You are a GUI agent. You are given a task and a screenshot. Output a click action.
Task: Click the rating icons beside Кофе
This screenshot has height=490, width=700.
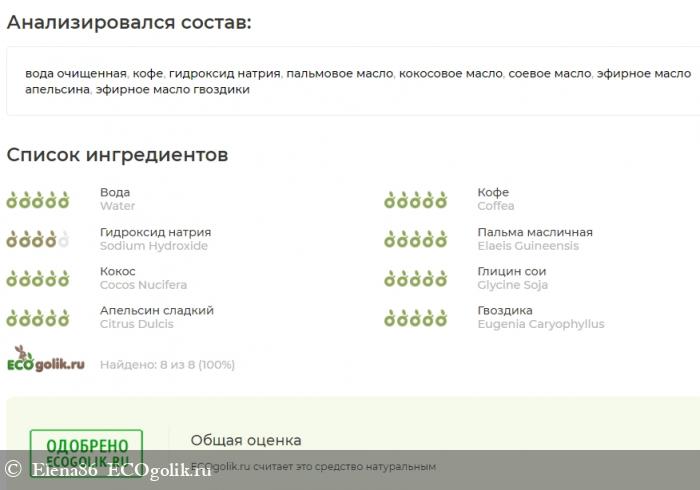[x=415, y=200]
